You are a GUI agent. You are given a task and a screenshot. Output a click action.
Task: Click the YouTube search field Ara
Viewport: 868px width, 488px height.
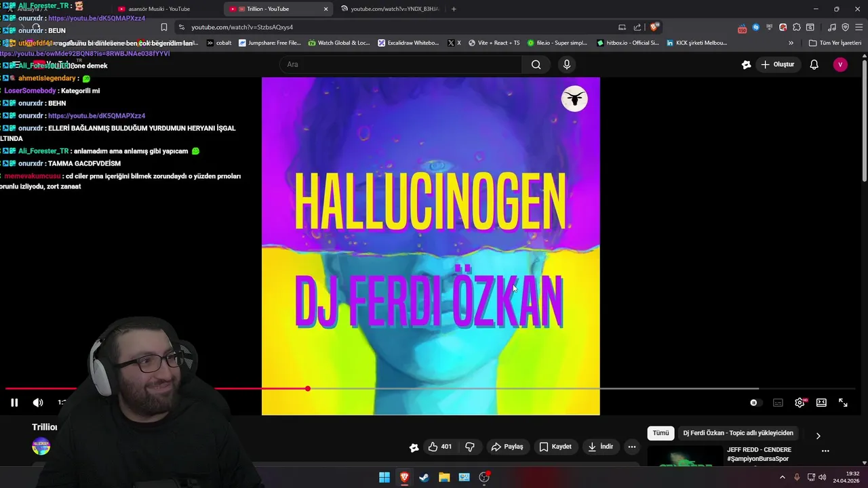(401, 64)
